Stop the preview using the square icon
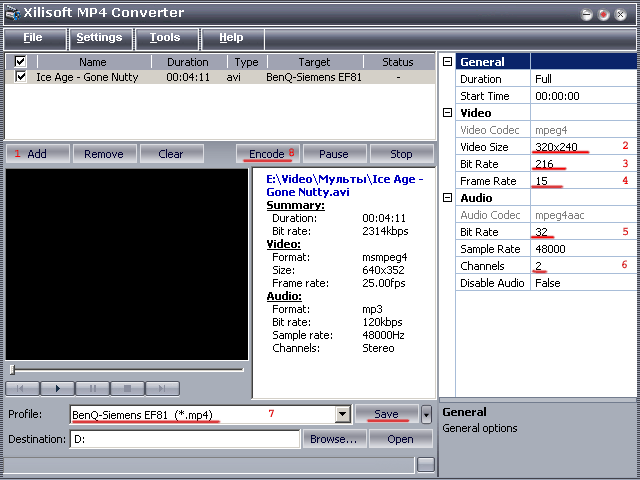 [x=127, y=388]
